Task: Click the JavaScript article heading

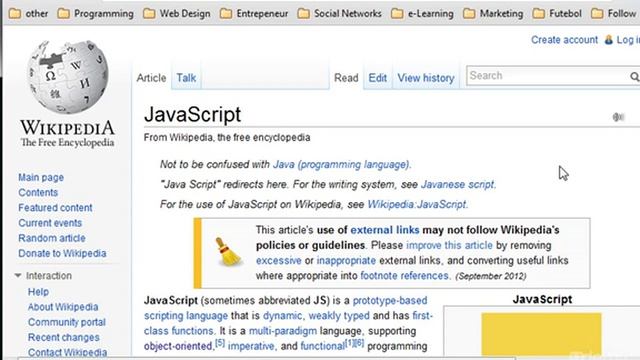Action: tap(192, 114)
